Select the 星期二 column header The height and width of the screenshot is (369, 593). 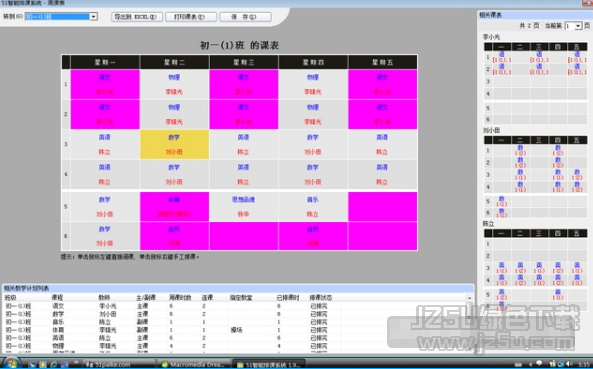[x=174, y=62]
